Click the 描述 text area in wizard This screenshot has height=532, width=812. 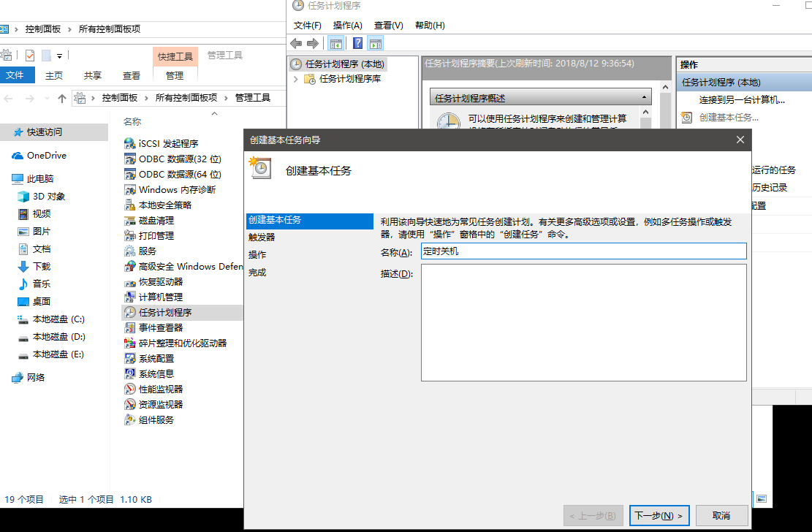[584, 323]
